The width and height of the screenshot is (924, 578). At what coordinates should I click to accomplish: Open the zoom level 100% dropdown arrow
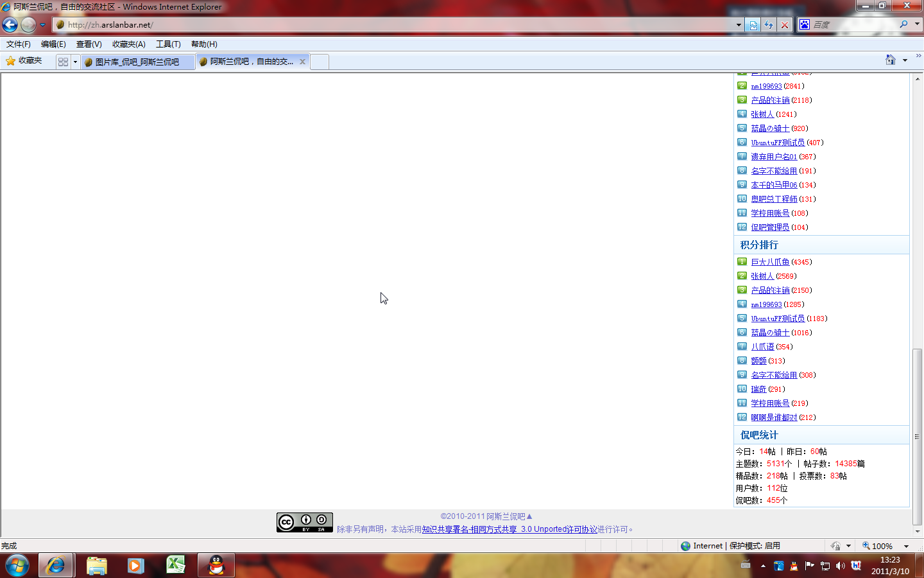(x=906, y=546)
